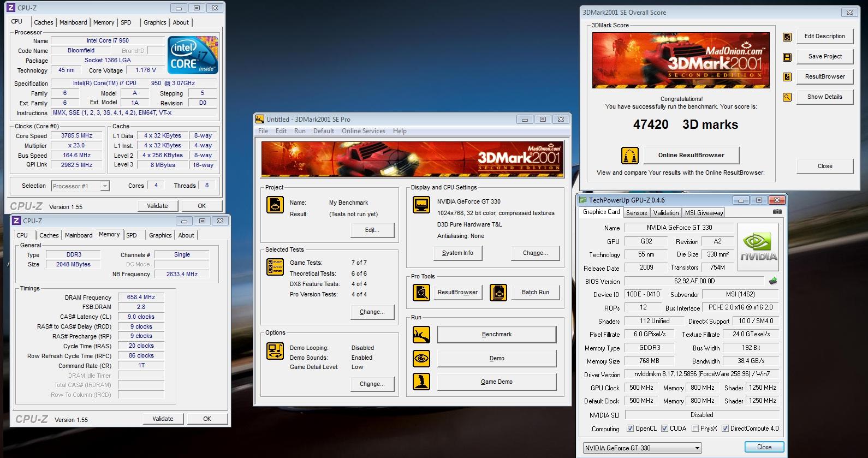Click Change... under Selected Tests
Viewport: 868px width, 458px height.
(x=372, y=312)
